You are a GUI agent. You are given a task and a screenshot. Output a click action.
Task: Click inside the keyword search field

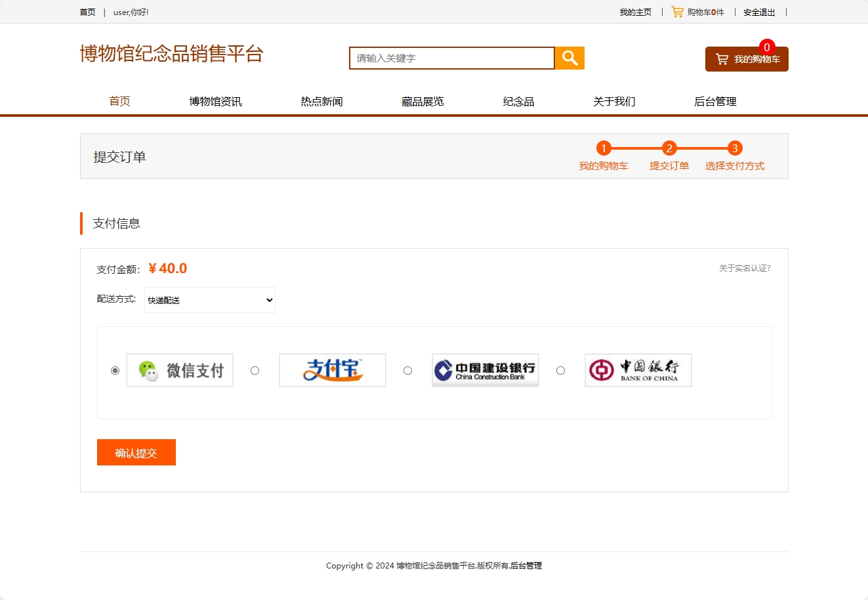click(x=451, y=58)
